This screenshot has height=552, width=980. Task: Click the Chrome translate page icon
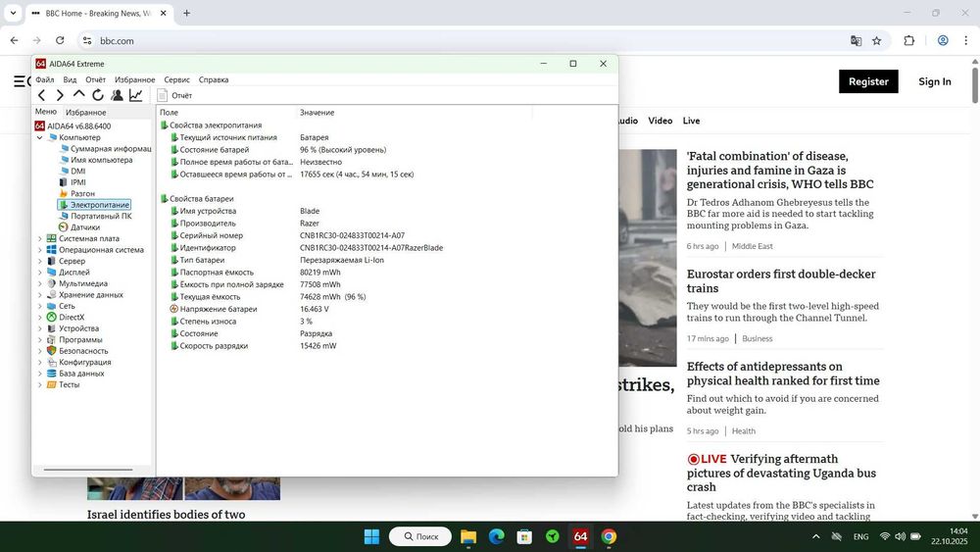856,40
